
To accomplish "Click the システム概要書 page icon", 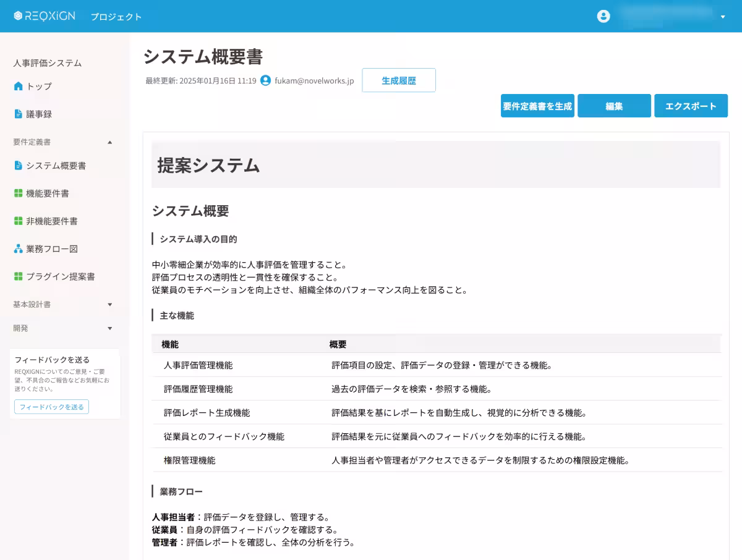I will [x=19, y=166].
